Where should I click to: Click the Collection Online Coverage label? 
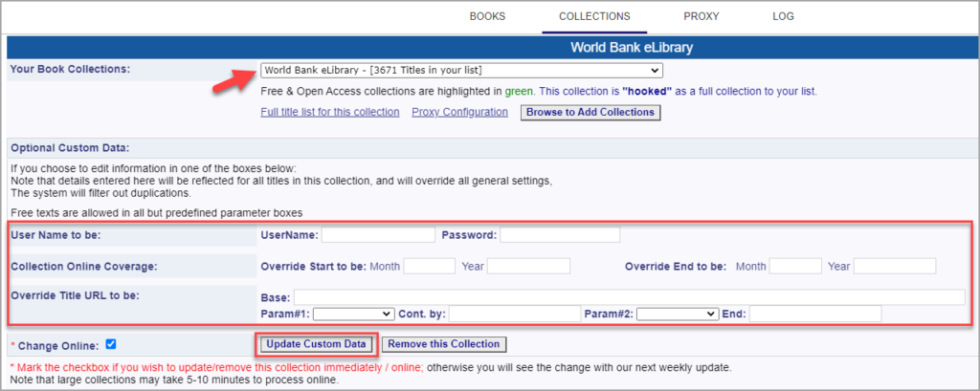pos(84,266)
